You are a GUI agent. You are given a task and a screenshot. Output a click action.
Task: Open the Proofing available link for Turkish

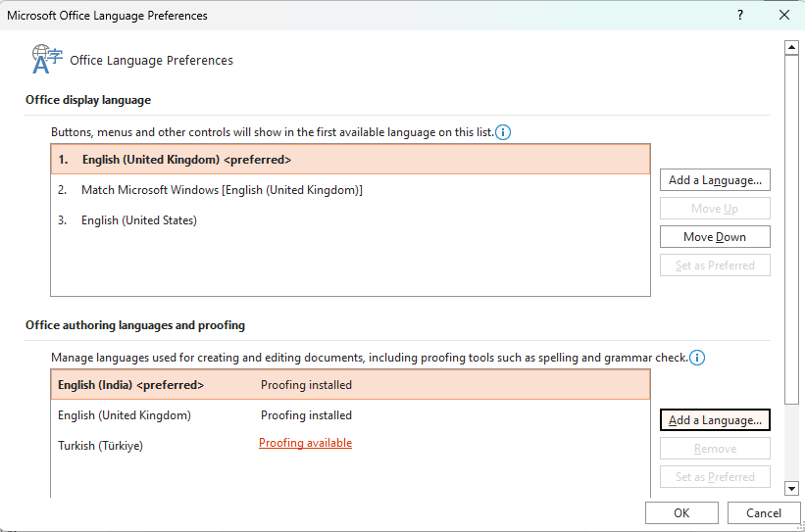(306, 443)
